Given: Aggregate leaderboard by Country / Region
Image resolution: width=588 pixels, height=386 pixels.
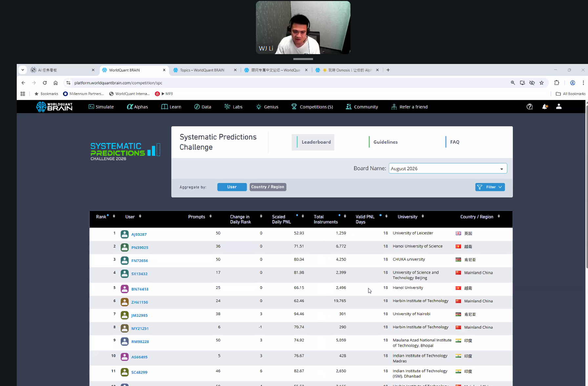Looking at the screenshot, I should 268,187.
